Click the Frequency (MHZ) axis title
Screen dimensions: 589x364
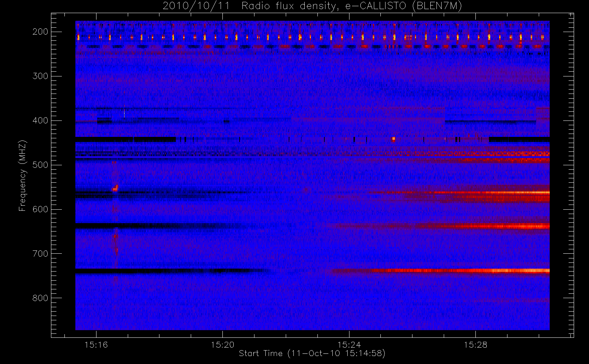(x=23, y=175)
